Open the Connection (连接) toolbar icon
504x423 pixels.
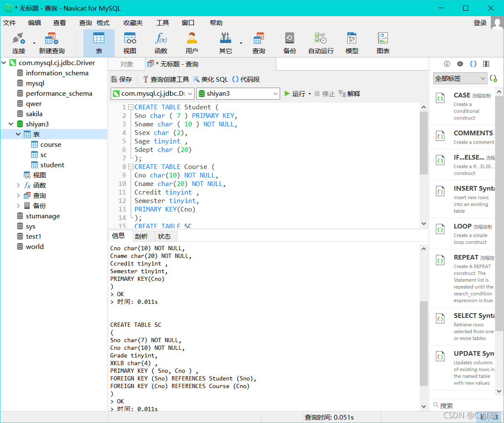(18, 43)
